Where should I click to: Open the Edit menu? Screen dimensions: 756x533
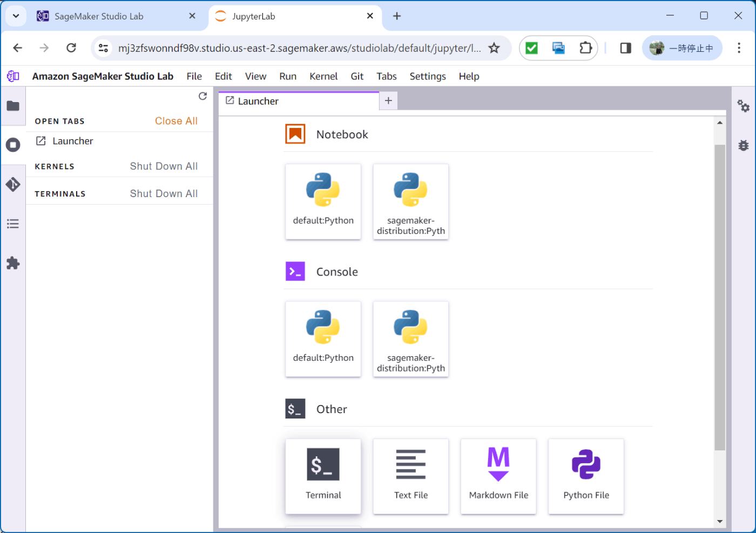point(223,76)
